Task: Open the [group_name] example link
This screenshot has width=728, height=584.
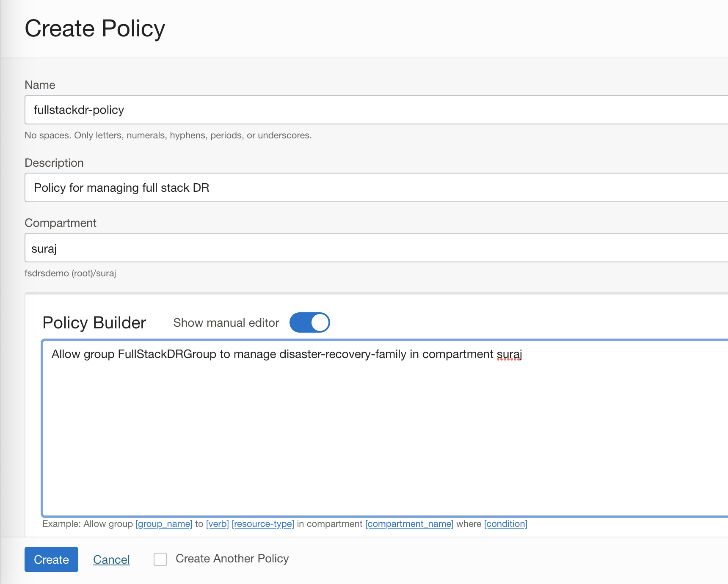Action: point(163,523)
